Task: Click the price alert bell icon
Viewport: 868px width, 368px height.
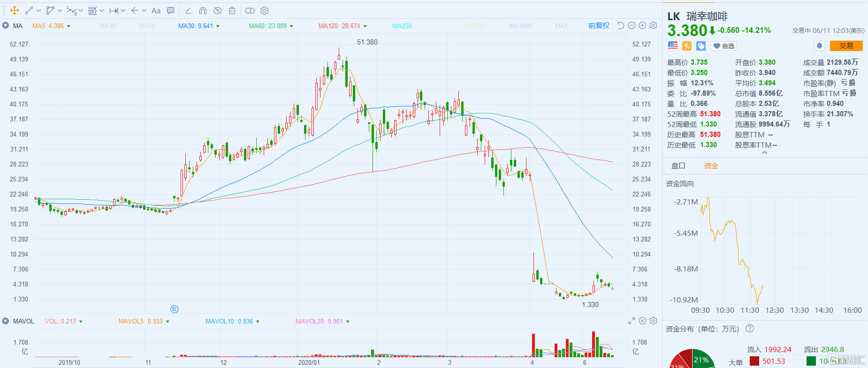Action: pyautogui.click(x=819, y=45)
